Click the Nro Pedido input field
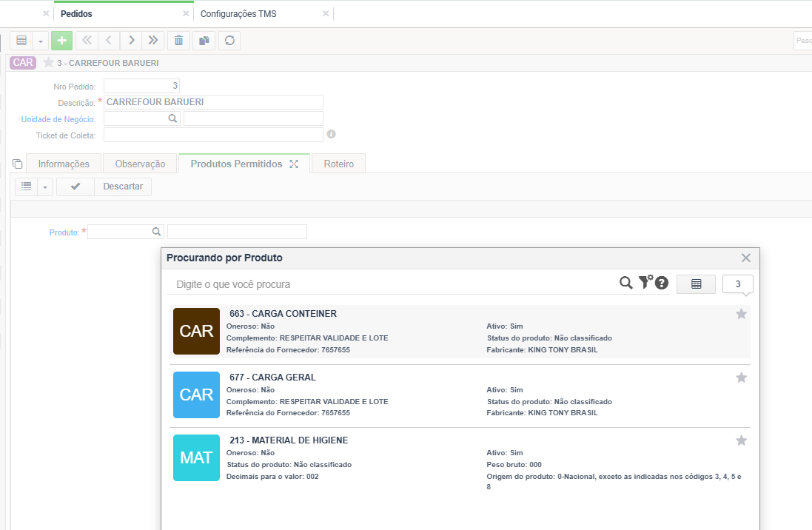This screenshot has width=812, height=530. point(141,85)
